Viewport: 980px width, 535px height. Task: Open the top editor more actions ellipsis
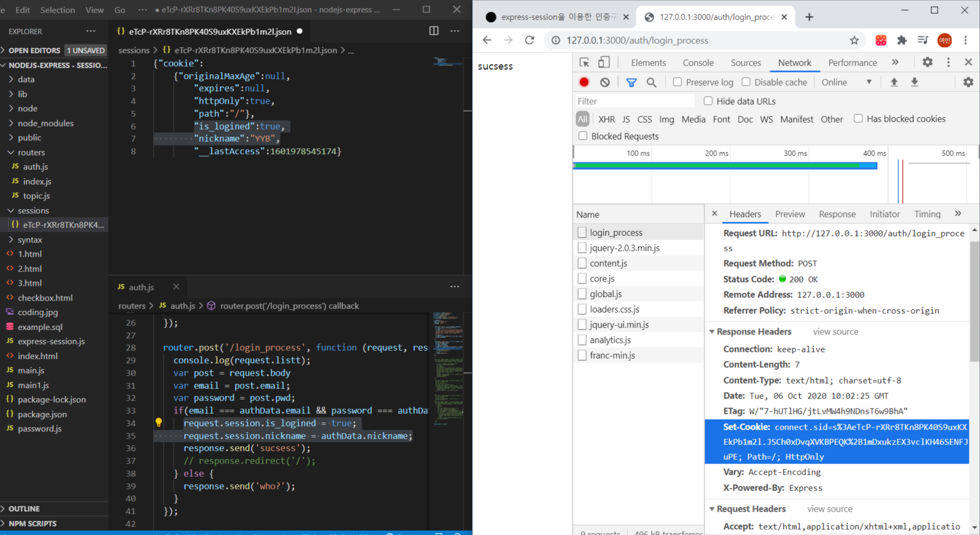tap(455, 31)
